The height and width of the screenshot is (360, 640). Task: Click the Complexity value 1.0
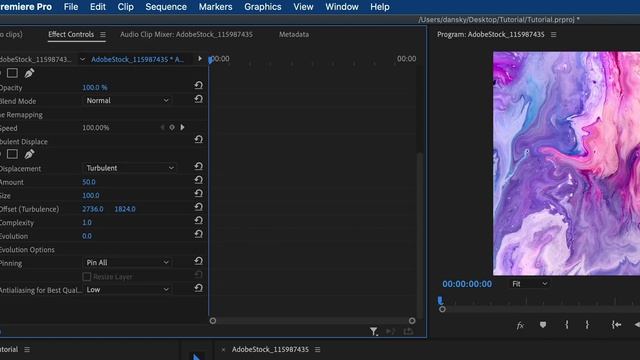pos(87,222)
